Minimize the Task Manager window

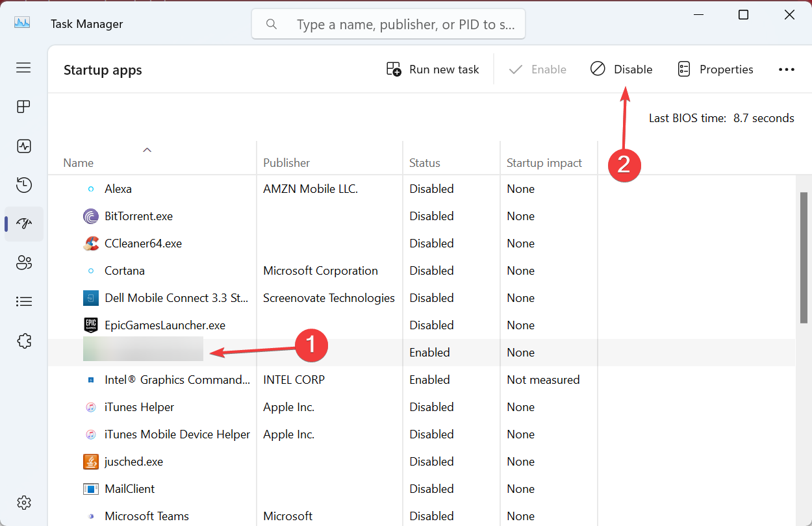(698, 15)
